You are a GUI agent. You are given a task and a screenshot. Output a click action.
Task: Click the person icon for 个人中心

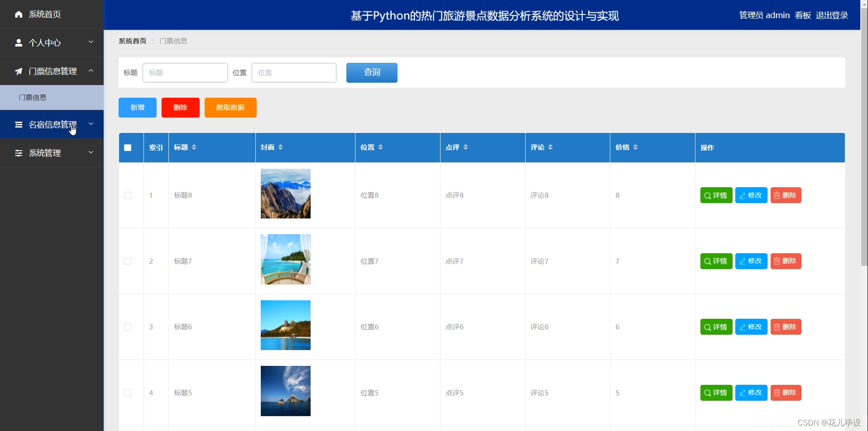[x=18, y=42]
